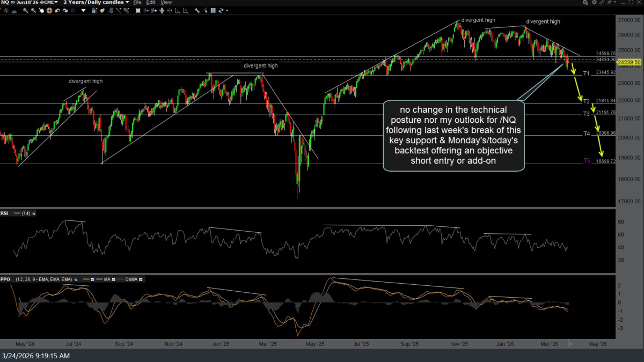Toggle the OsMA histogram checkbox
Image resolution: width=644 pixels, height=362 pixels.
[x=141, y=279]
